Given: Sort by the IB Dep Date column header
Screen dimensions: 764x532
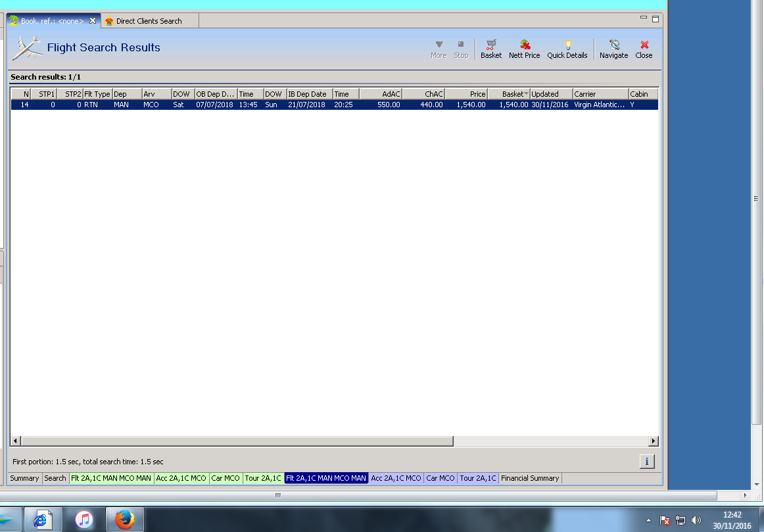Looking at the screenshot, I should (x=310, y=94).
